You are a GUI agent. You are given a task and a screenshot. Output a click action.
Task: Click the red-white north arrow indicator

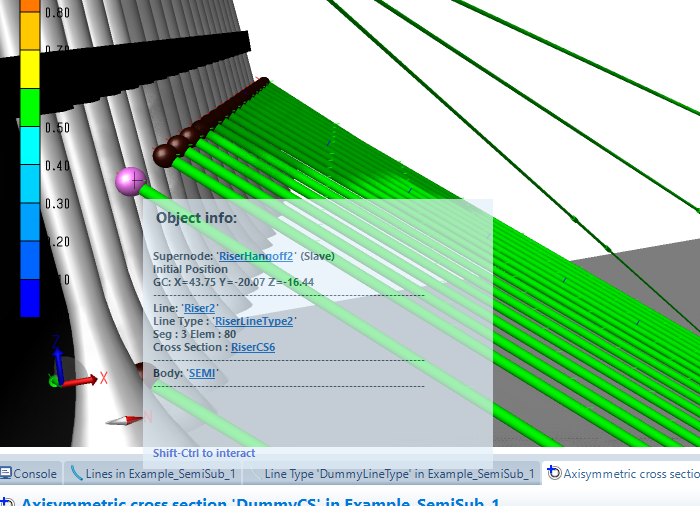tap(126, 419)
